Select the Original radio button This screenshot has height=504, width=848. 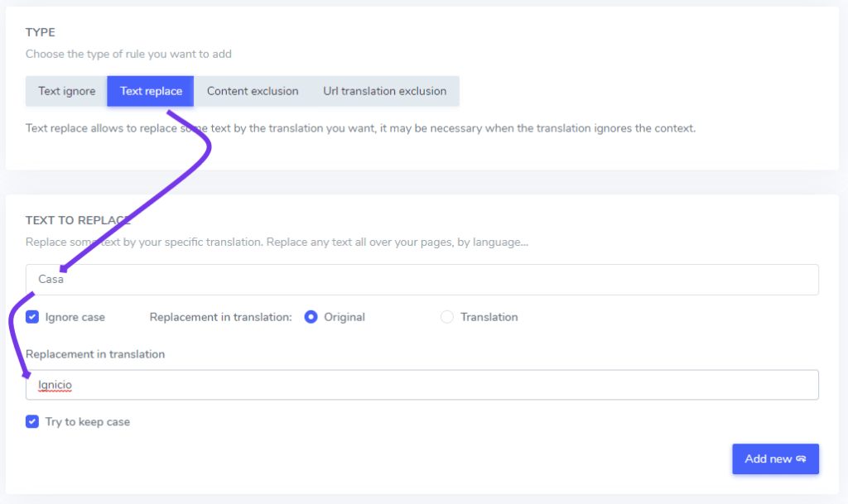(x=310, y=317)
